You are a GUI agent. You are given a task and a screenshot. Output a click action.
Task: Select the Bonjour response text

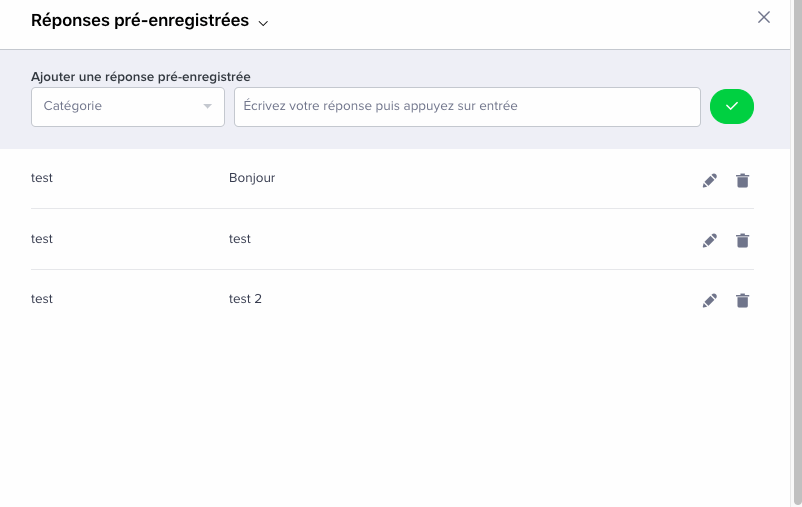click(252, 178)
